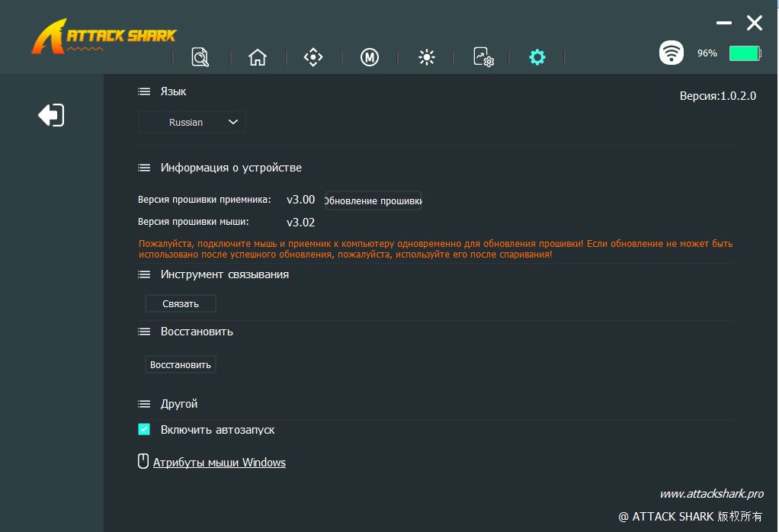Viewport: 779px width, 532px height.
Task: Click the wireless connection status icon
Action: coord(672,53)
